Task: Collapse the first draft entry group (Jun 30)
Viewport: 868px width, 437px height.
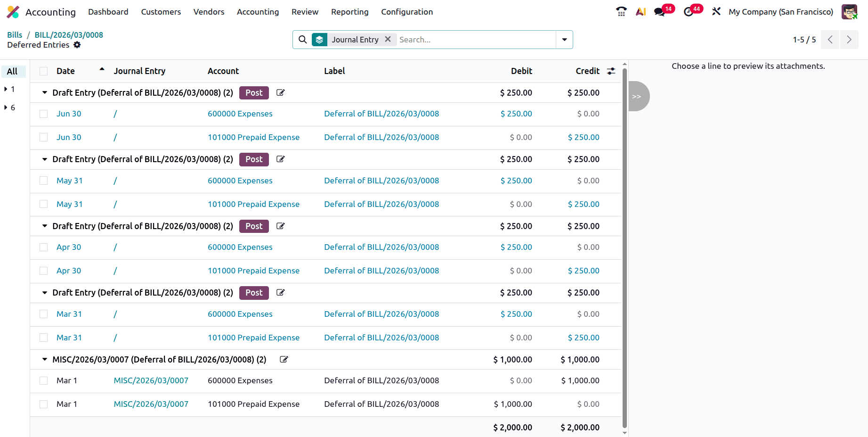Action: 45,93
